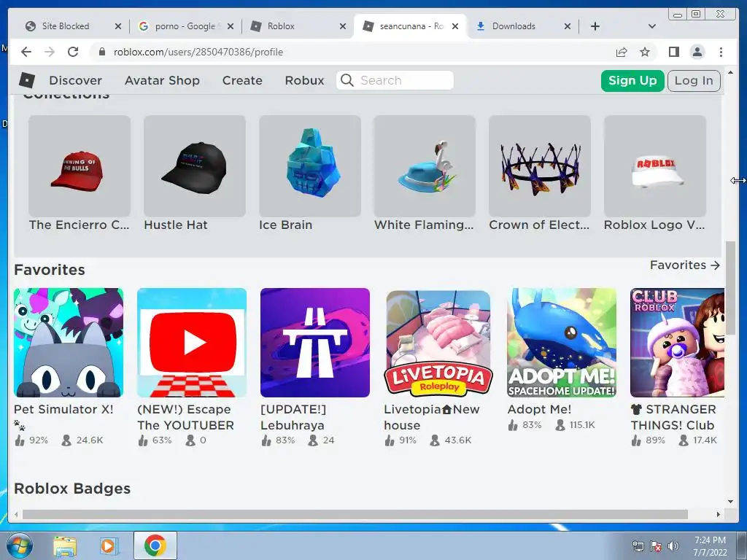Open The Encierro Cap thumbnail
The height and width of the screenshot is (560, 747).
(79, 166)
